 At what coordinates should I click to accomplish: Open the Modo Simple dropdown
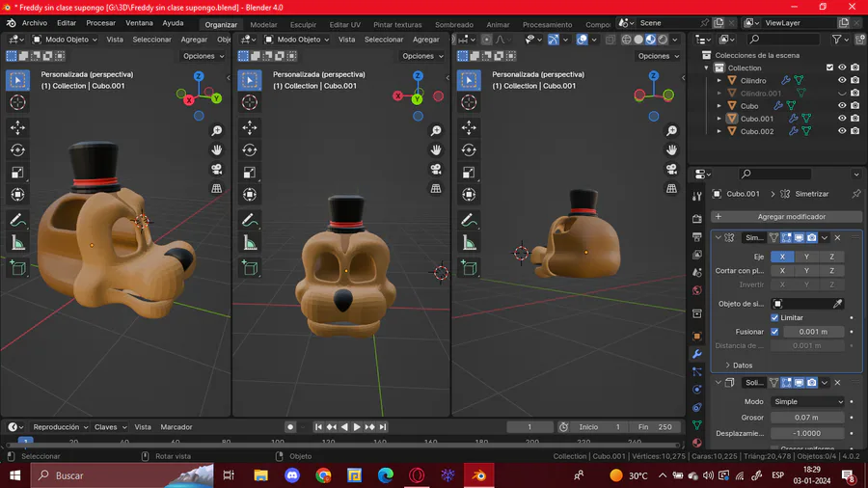(x=807, y=402)
